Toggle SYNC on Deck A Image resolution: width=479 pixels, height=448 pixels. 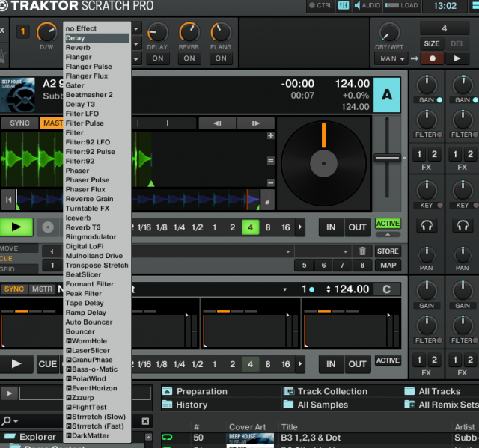tap(19, 123)
